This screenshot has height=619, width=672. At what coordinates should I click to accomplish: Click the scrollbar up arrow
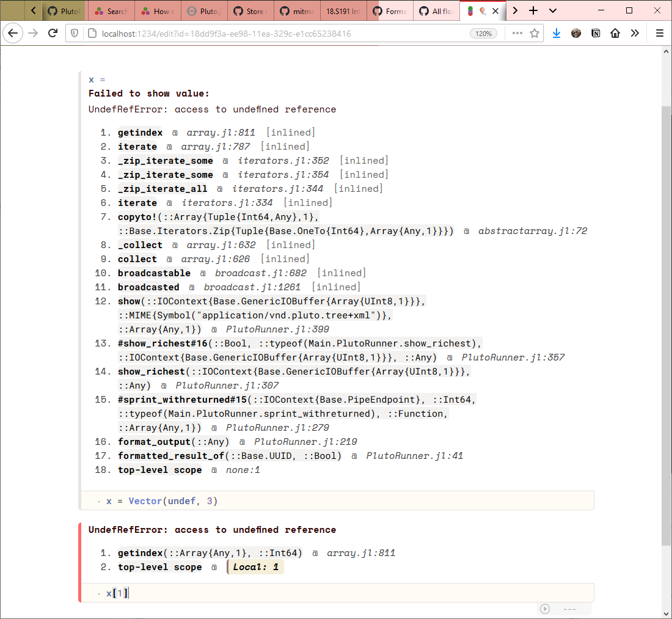click(x=666, y=51)
